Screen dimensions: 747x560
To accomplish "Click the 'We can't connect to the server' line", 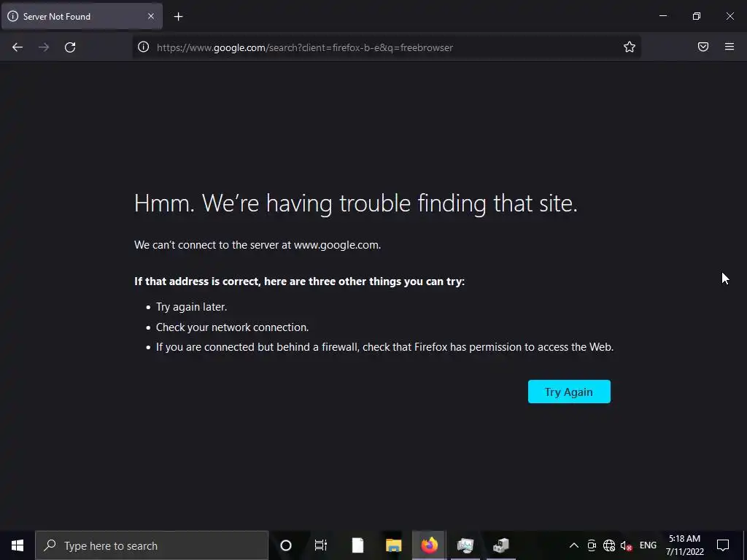I will 258,245.
